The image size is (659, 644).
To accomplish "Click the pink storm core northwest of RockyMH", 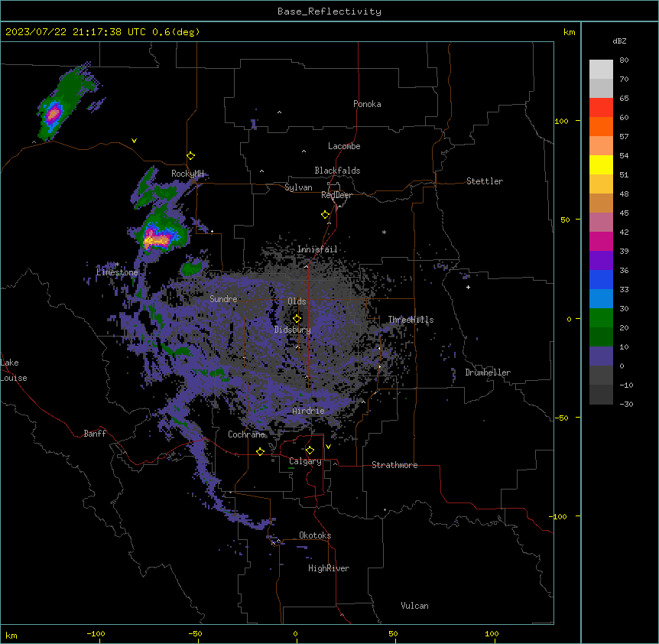I will (x=54, y=113).
